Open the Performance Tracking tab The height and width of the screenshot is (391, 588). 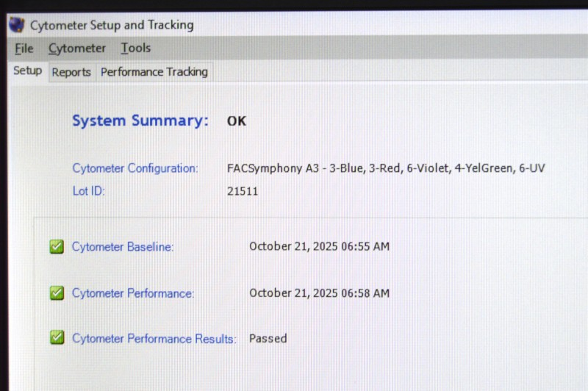coord(154,72)
